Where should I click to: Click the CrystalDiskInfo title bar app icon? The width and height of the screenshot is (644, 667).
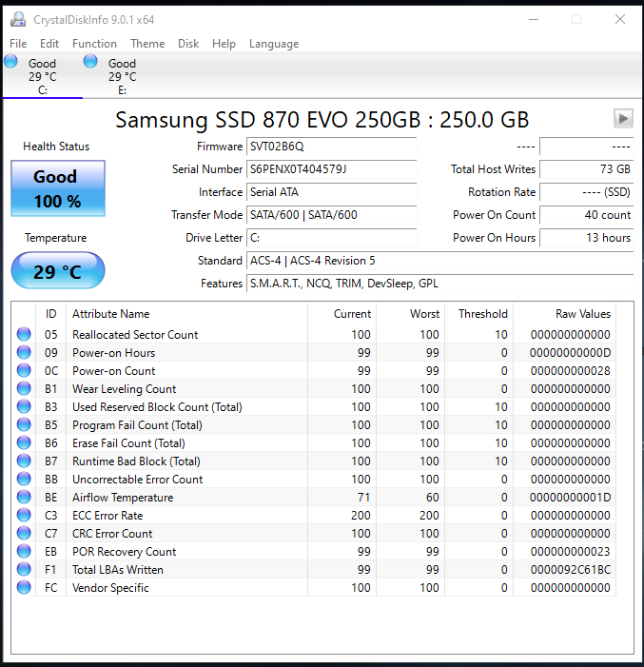pos(18,20)
